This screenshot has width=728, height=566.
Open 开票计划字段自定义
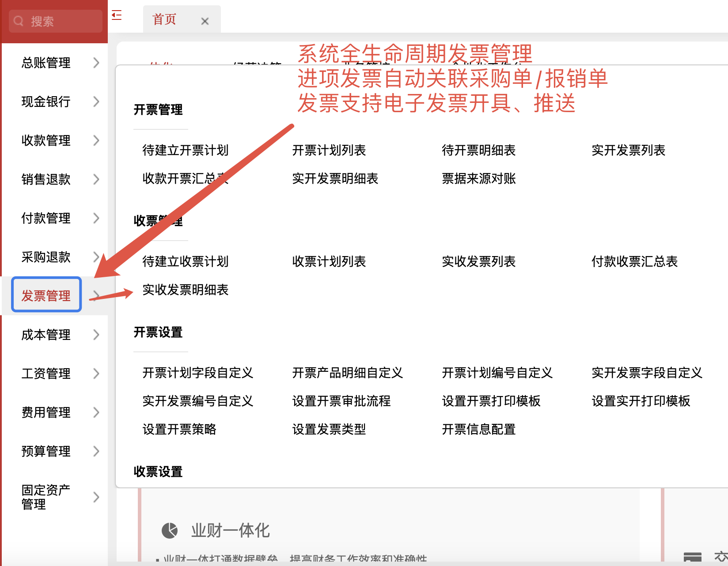198,373
